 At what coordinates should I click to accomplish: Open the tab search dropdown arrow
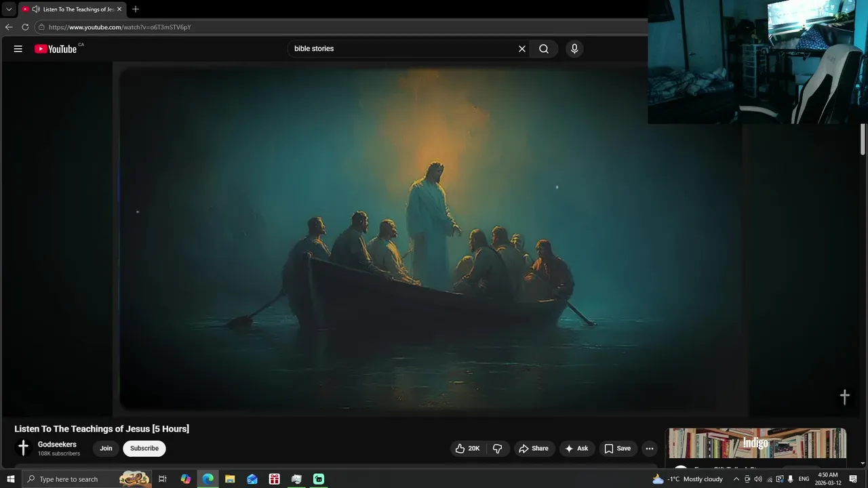9,9
